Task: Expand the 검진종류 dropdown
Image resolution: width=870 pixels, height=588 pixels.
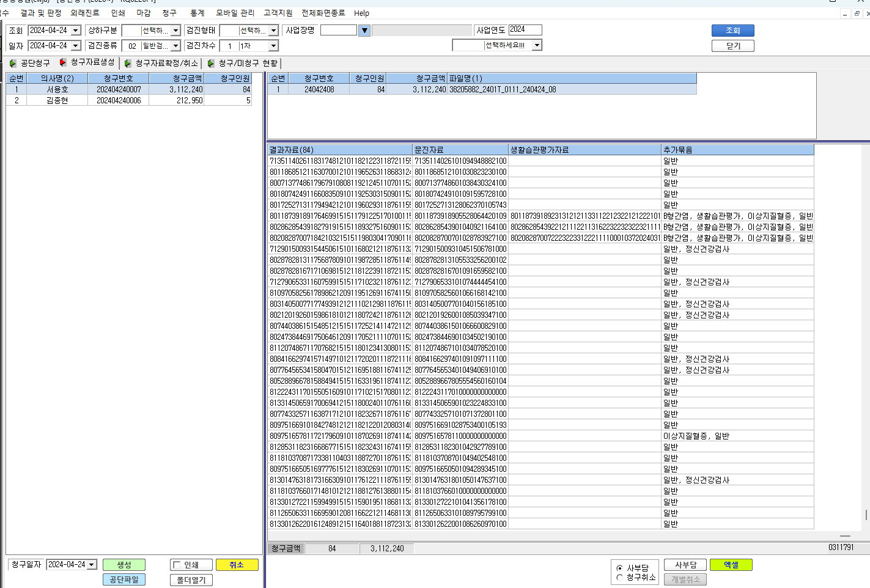Action: click(175, 46)
